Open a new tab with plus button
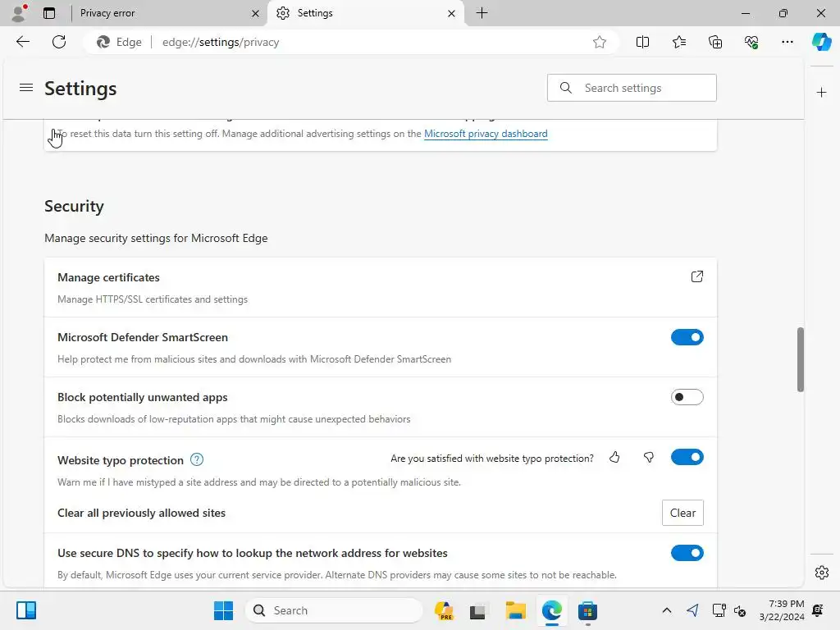Image resolution: width=840 pixels, height=630 pixels. coord(482,13)
